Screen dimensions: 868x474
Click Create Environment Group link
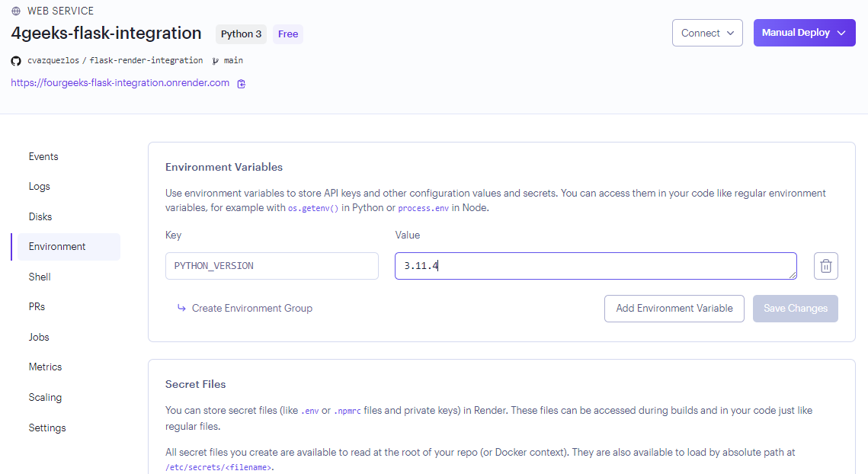pos(252,309)
